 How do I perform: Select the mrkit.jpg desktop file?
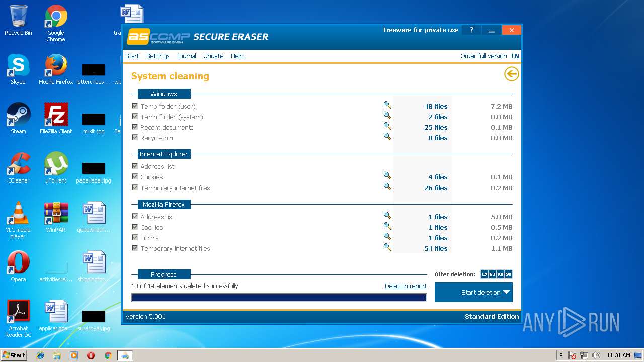coord(94,123)
